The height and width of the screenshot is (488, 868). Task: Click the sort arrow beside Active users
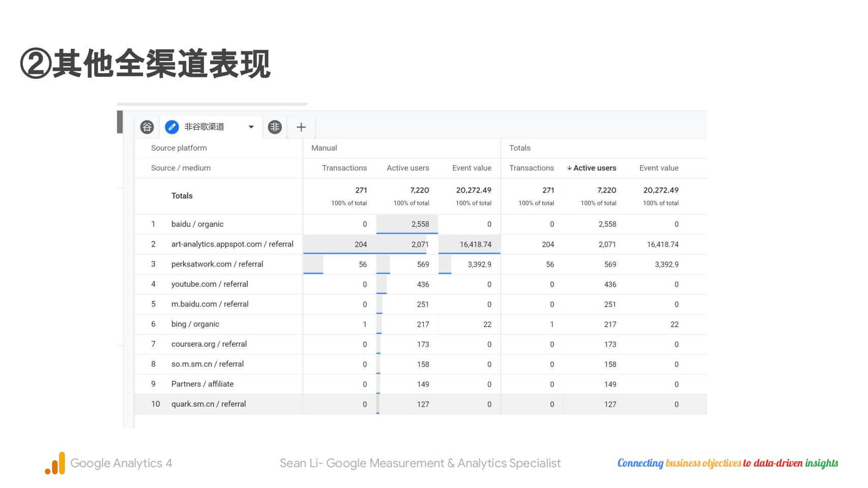(569, 168)
